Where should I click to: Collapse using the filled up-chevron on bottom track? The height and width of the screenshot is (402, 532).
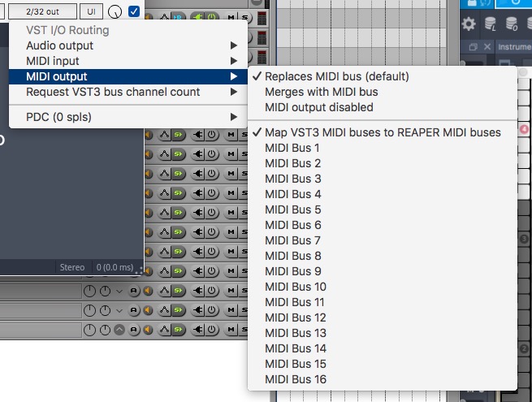pos(119,330)
